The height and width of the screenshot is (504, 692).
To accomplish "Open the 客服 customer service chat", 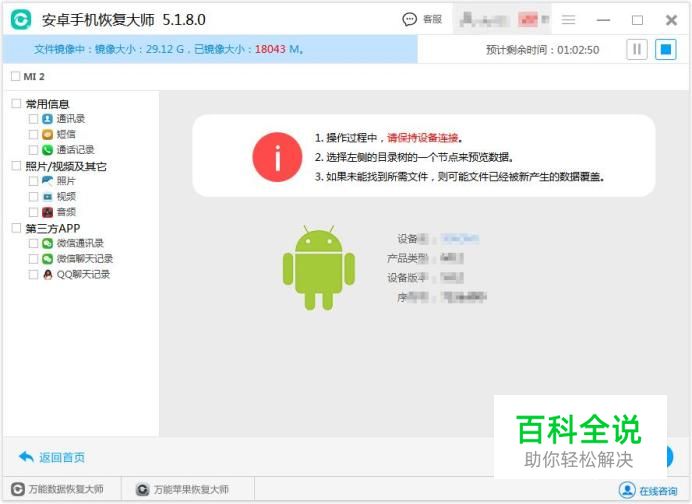I will (x=422, y=19).
